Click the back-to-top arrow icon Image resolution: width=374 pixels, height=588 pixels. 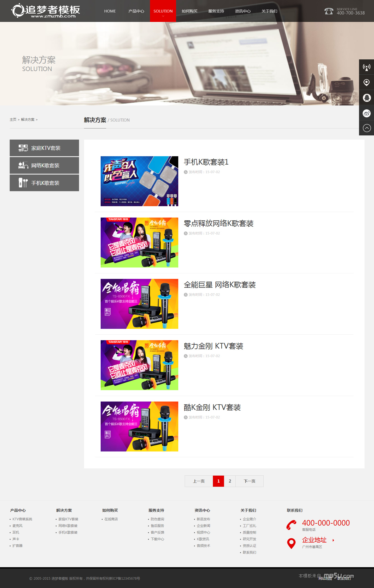pos(367,128)
